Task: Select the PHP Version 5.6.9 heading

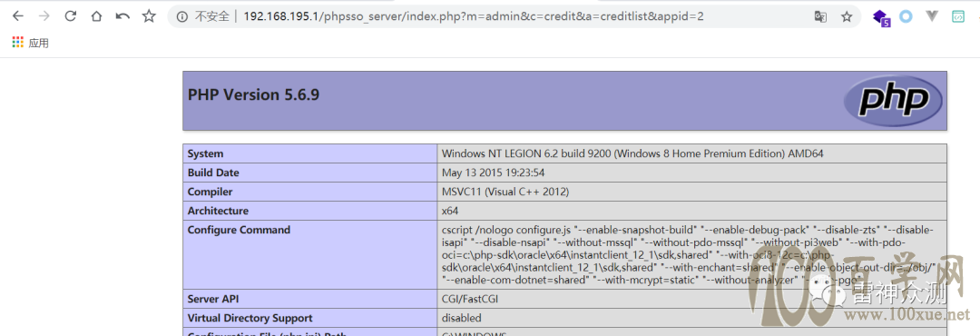Action: click(254, 94)
